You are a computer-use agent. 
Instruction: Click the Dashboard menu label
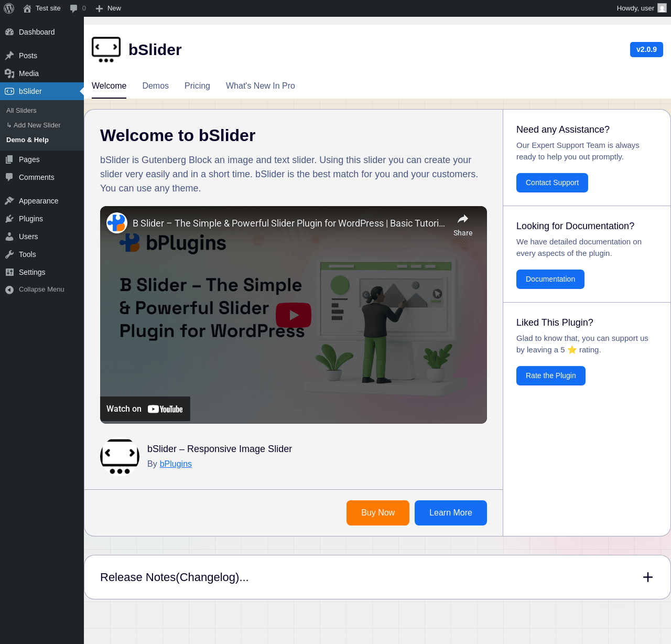37,32
